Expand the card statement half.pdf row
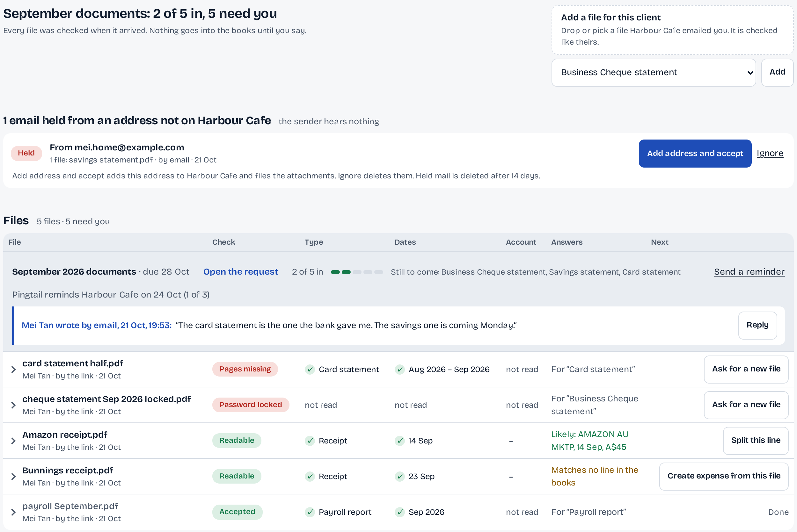 (x=13, y=370)
